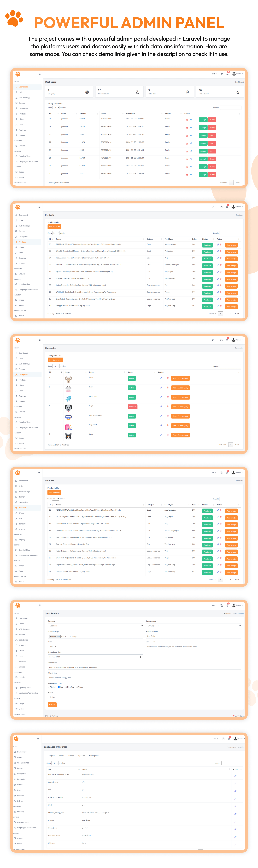
Task: Click edit pencil for Welcome_Back translation row
Action: click(235, 837)
